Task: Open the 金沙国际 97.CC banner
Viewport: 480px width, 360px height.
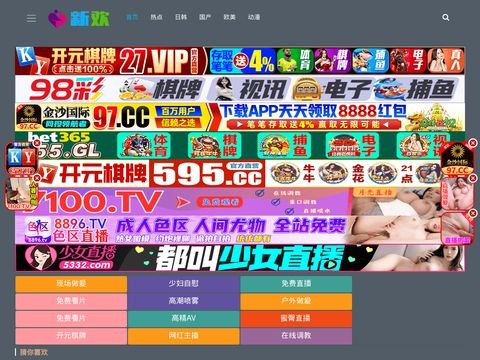Action: click(240, 117)
